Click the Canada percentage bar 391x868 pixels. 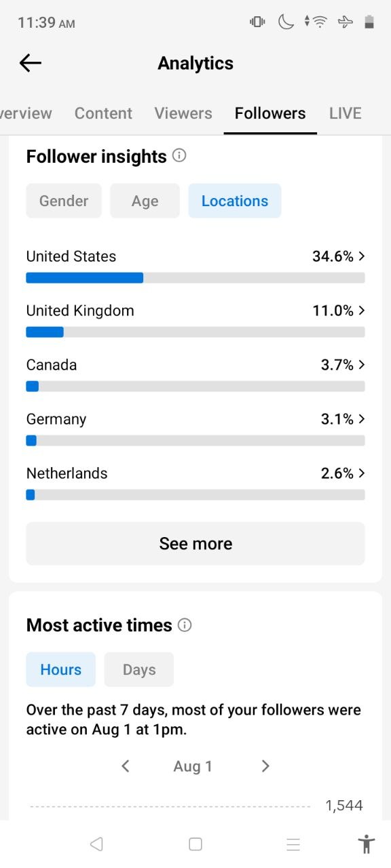tap(195, 387)
